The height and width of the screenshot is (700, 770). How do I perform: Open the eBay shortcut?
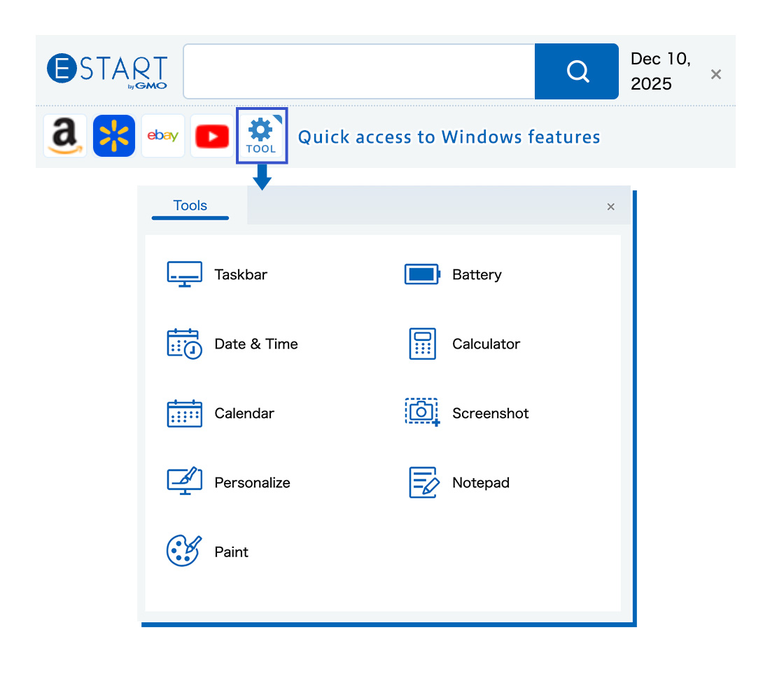162,135
